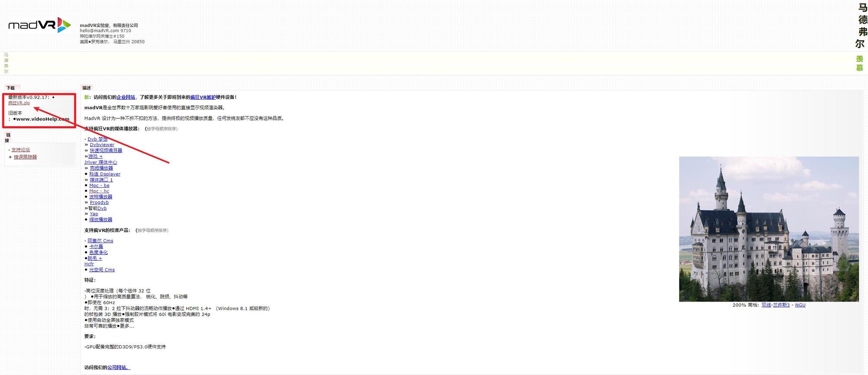Click the 要求 requirements heading
The height and width of the screenshot is (375, 868).
click(x=90, y=336)
